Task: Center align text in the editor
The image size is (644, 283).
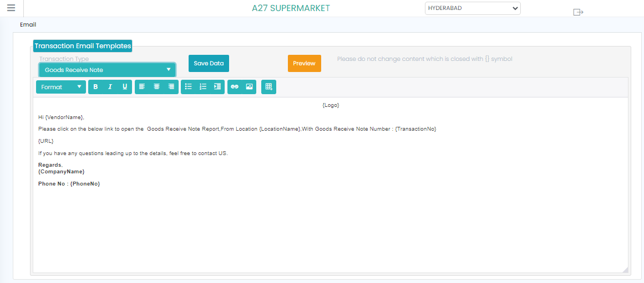Action: coord(156,86)
